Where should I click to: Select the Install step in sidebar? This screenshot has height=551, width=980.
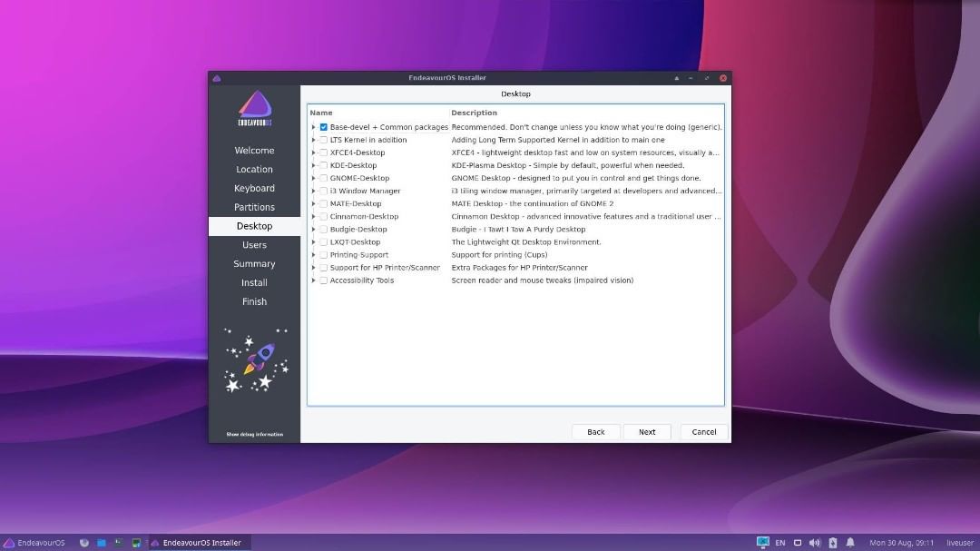point(254,282)
